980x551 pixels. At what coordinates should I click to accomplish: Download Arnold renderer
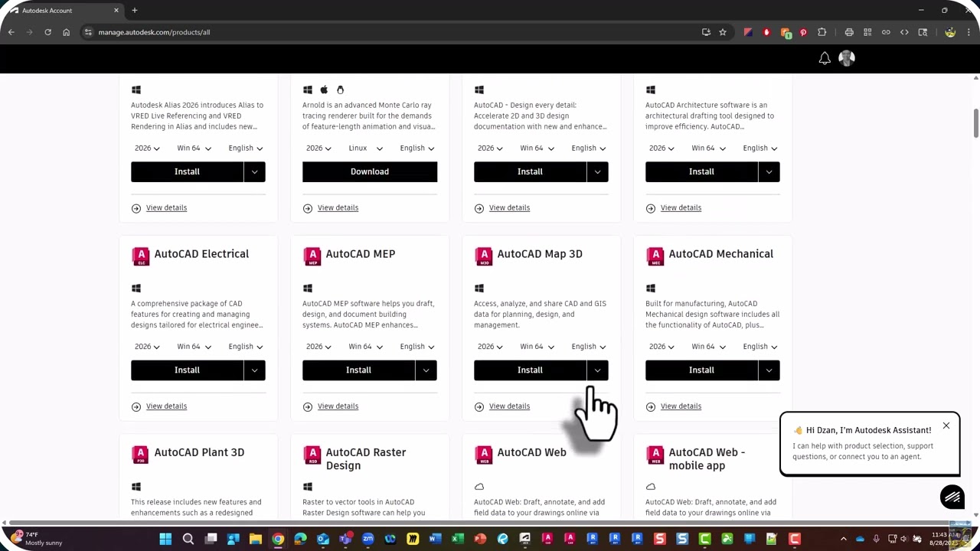(370, 171)
